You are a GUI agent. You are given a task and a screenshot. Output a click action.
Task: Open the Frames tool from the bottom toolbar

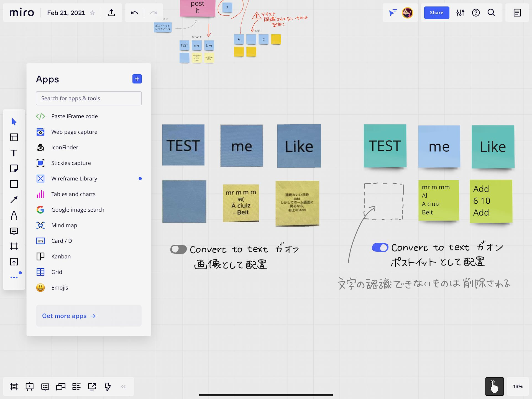14,387
